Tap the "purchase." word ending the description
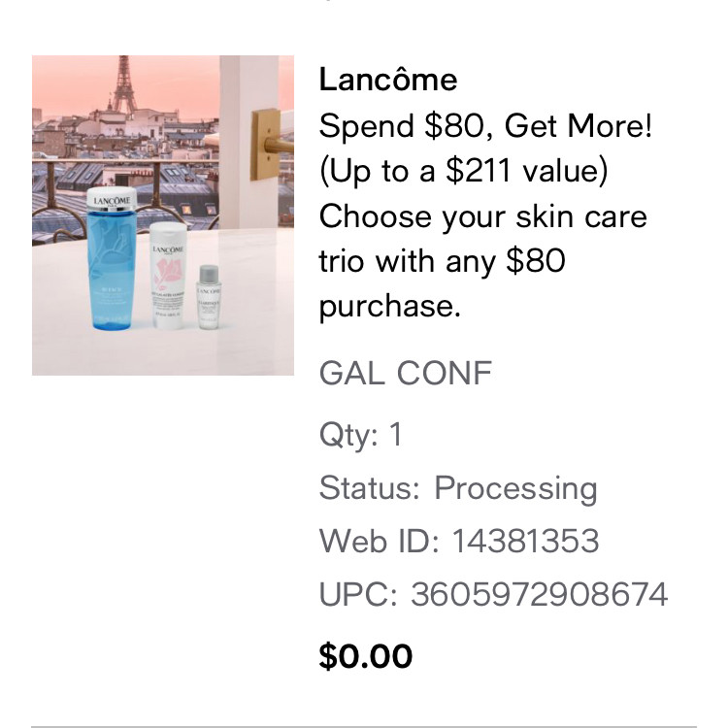Image resolution: width=728 pixels, height=728 pixels. pos(388,306)
